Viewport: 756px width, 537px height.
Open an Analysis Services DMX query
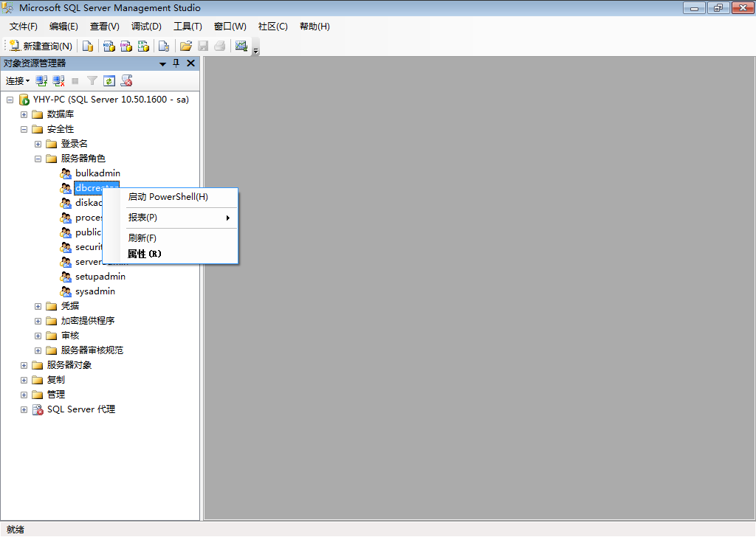pyautogui.click(x=126, y=46)
